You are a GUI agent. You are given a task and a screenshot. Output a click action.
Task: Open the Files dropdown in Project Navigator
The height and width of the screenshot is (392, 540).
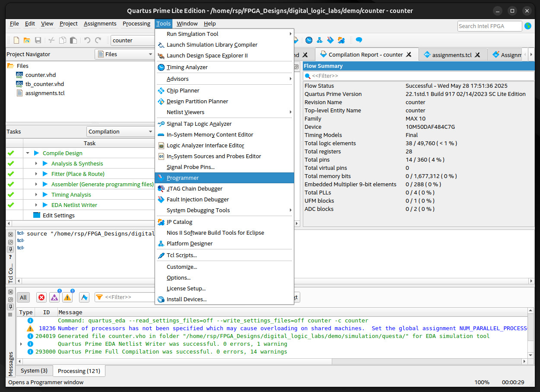(124, 54)
